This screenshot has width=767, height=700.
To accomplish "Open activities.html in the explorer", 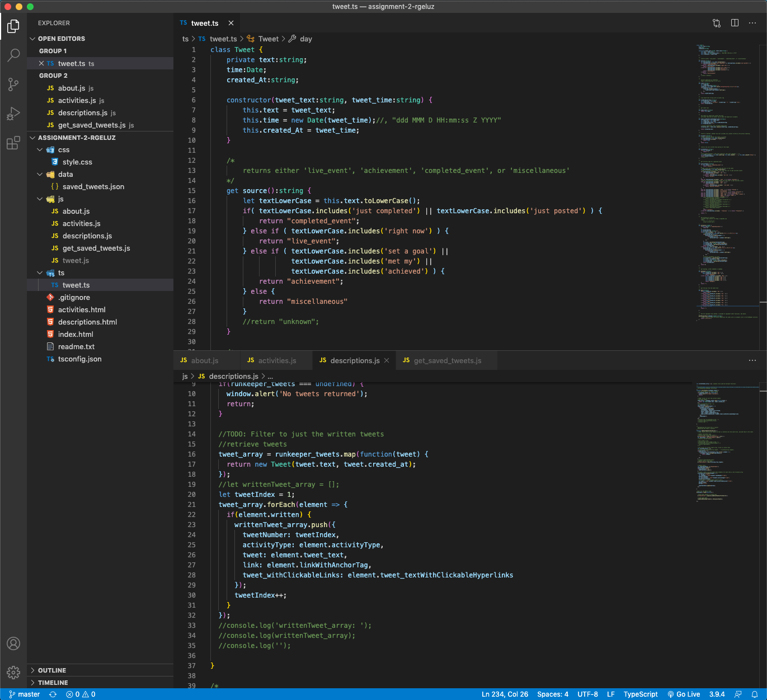I will pyautogui.click(x=100, y=310).
